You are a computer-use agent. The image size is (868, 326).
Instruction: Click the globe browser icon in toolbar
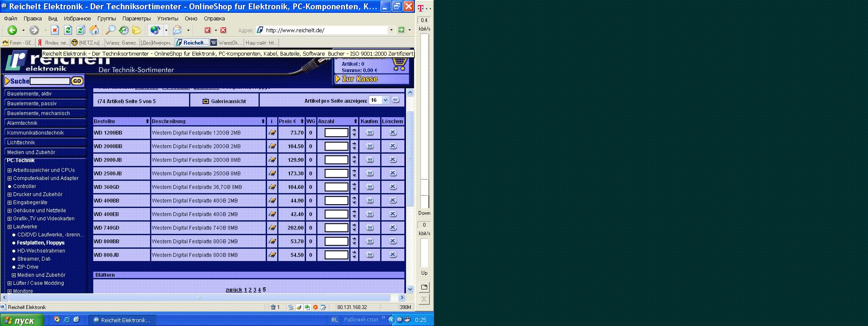pyautogui.click(x=155, y=30)
